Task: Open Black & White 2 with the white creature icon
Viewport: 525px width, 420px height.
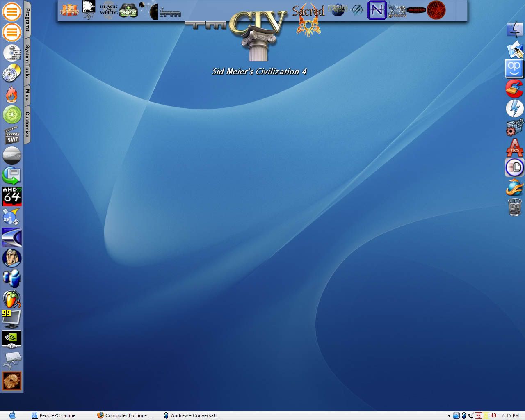Action: click(89, 10)
